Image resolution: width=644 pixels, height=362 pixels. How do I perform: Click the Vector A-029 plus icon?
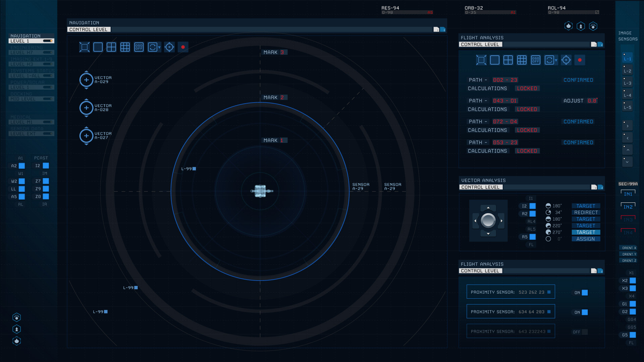click(87, 80)
